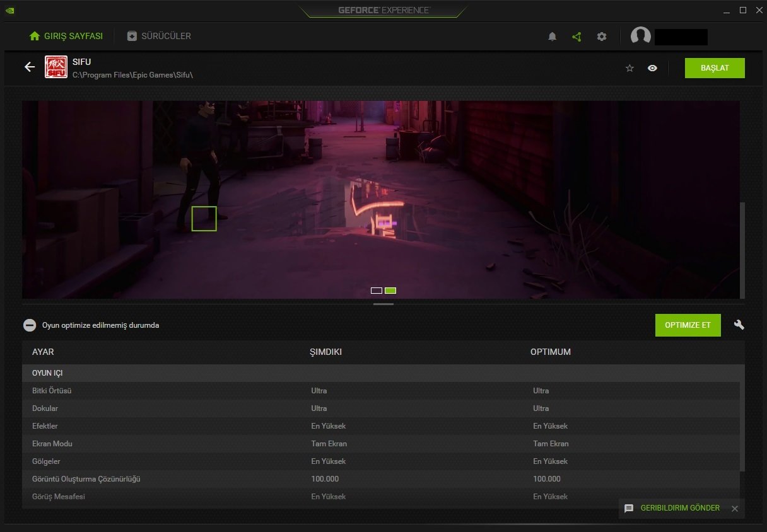Open the settings gear
Screen dimensions: 767x532
click(x=602, y=37)
